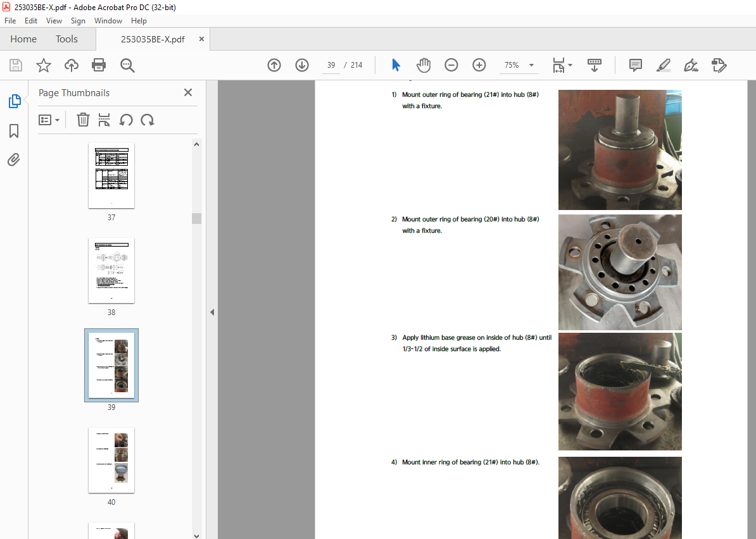Click the hub photo for step 2
The height and width of the screenshot is (539, 756).
[x=620, y=272]
